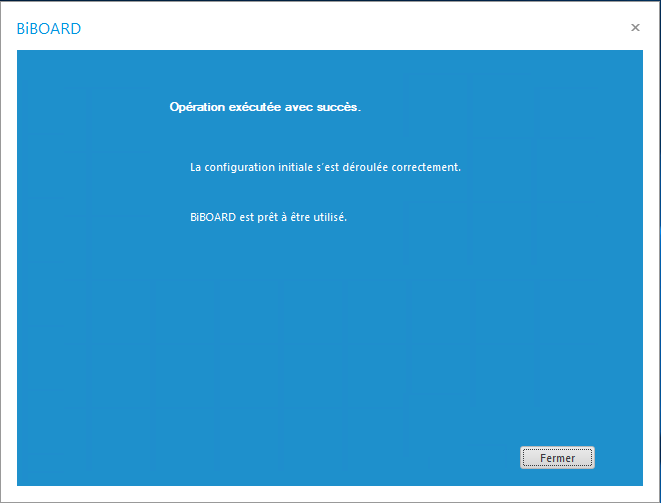This screenshot has height=503, width=661.
Task: Click the word 'Opération' in the heading
Action: pos(197,108)
